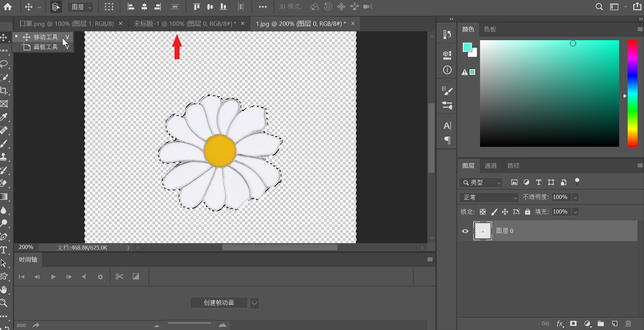Select the Crop tool

[4, 91]
